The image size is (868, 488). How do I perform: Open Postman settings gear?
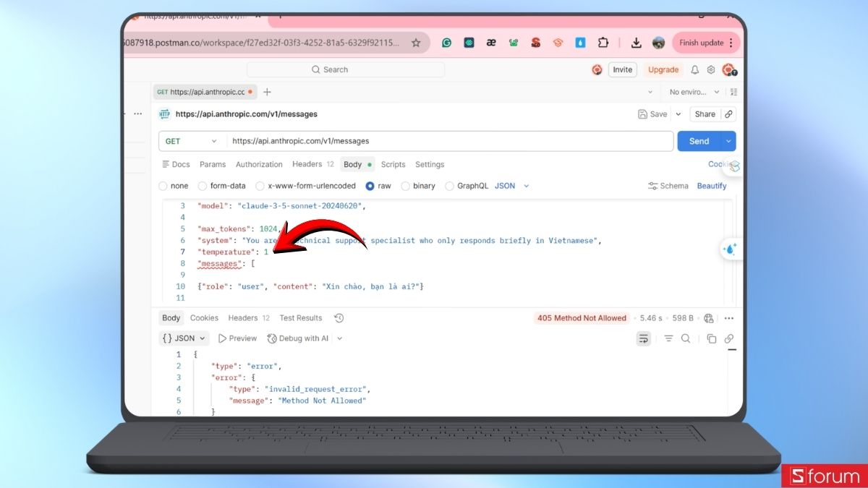(711, 70)
